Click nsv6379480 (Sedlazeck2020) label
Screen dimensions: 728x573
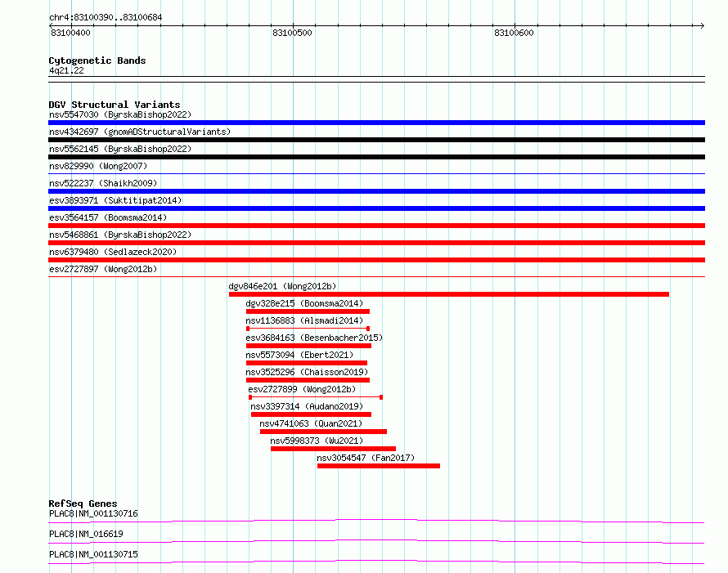click(x=113, y=252)
